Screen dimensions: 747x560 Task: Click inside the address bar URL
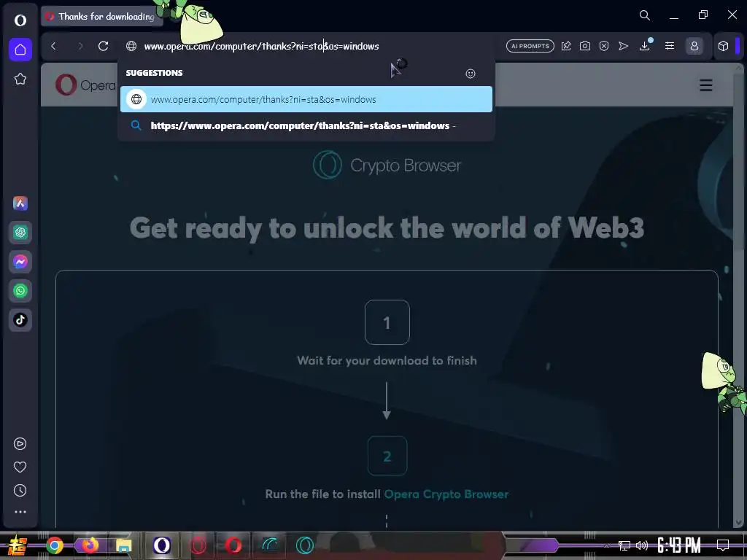pos(262,46)
